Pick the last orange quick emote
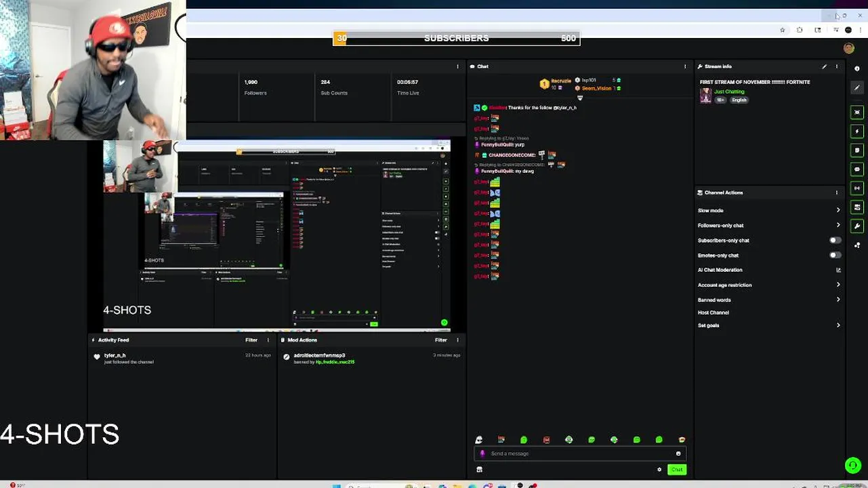The image size is (868, 488). click(682, 440)
